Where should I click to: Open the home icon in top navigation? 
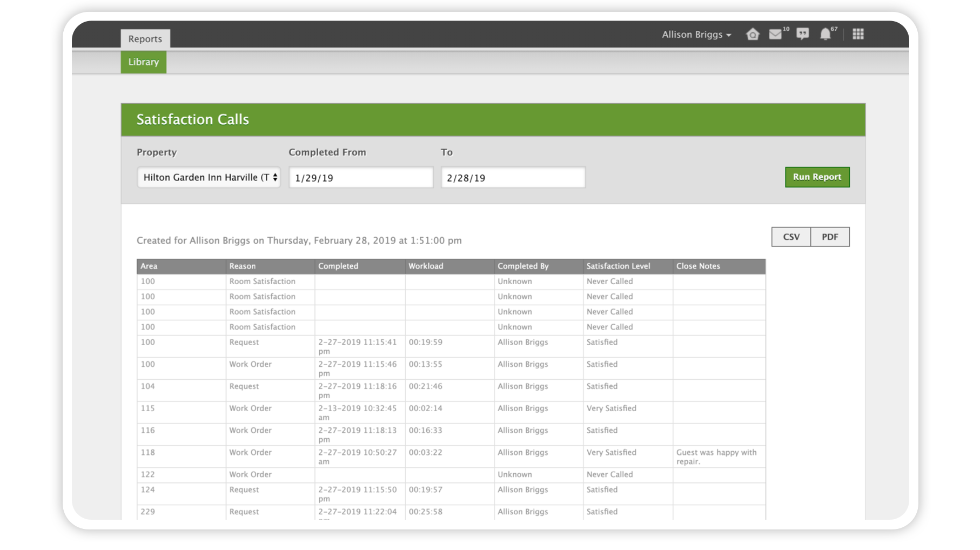tap(753, 34)
